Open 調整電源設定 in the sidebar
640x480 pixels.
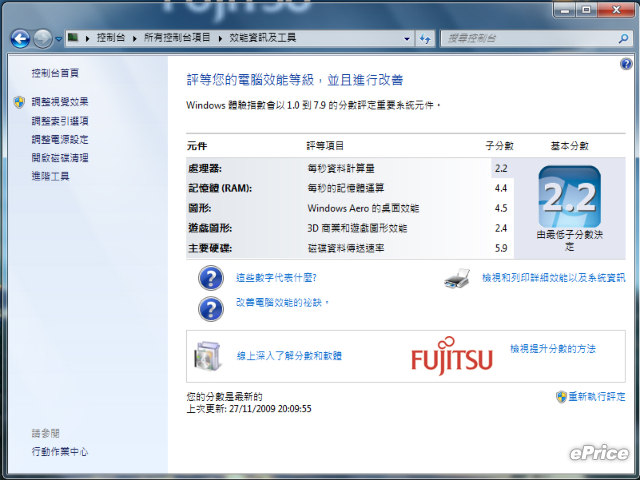60,139
